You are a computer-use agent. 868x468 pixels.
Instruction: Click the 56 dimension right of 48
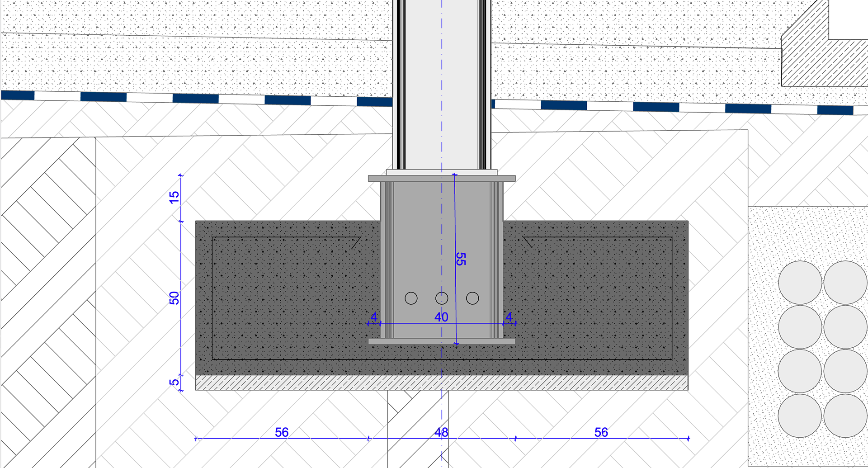tap(601, 432)
